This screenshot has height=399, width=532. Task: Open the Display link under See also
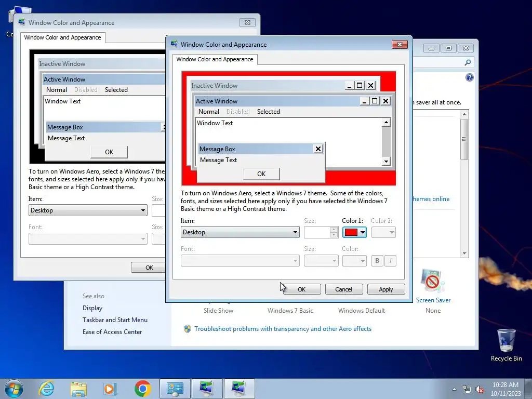pos(92,308)
